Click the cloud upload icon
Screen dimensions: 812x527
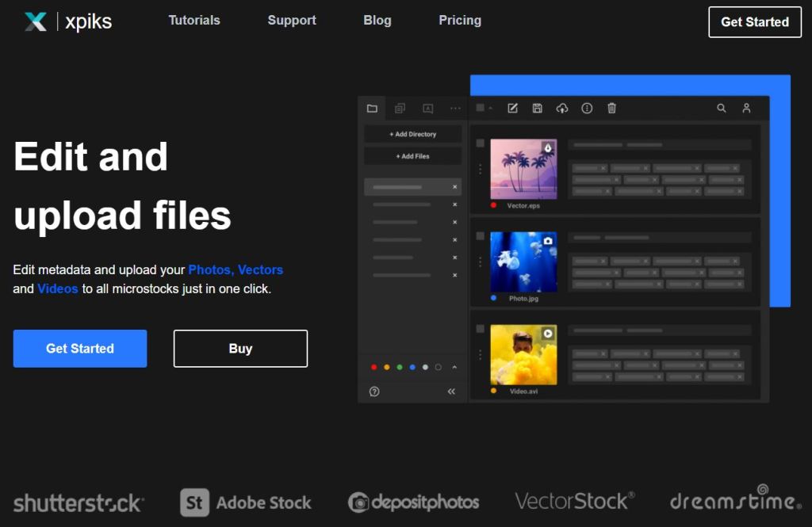coord(562,109)
